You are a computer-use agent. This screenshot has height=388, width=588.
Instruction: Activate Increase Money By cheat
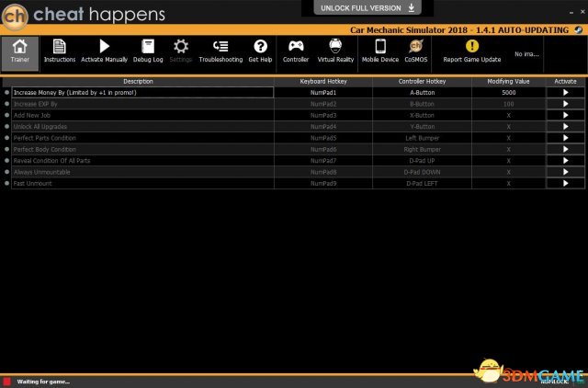[x=566, y=93]
